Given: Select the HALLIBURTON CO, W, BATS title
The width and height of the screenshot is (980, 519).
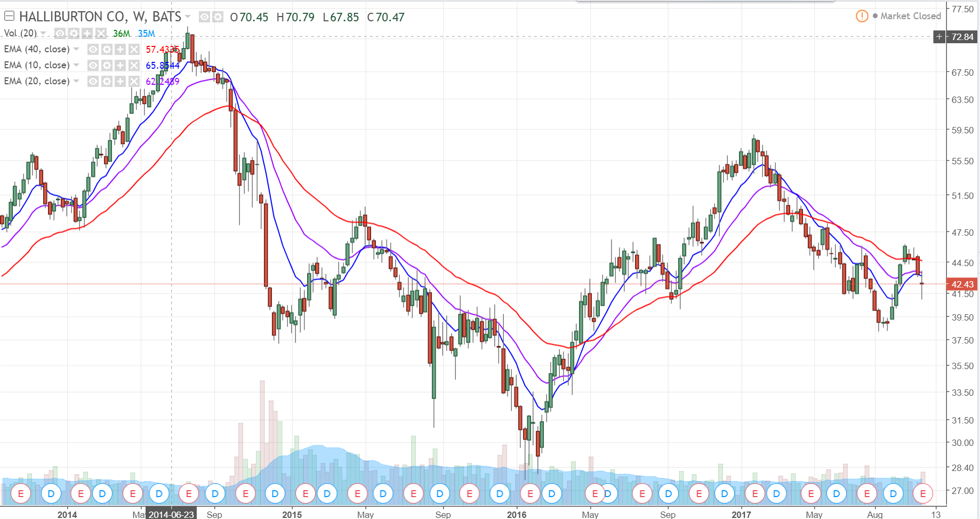Looking at the screenshot, I should point(100,17).
